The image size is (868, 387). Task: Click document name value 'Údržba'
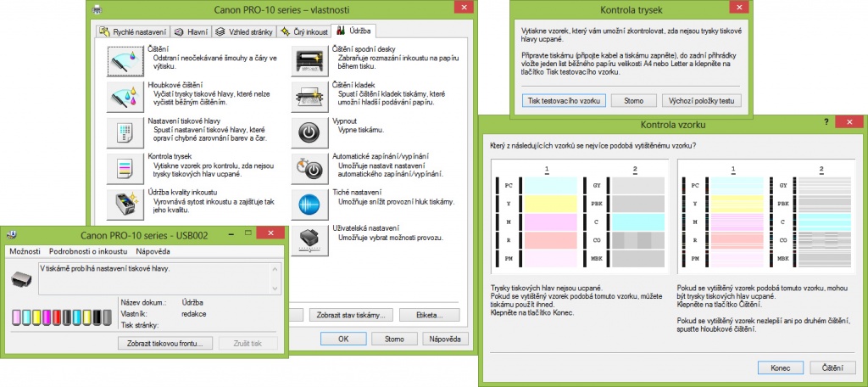192,303
